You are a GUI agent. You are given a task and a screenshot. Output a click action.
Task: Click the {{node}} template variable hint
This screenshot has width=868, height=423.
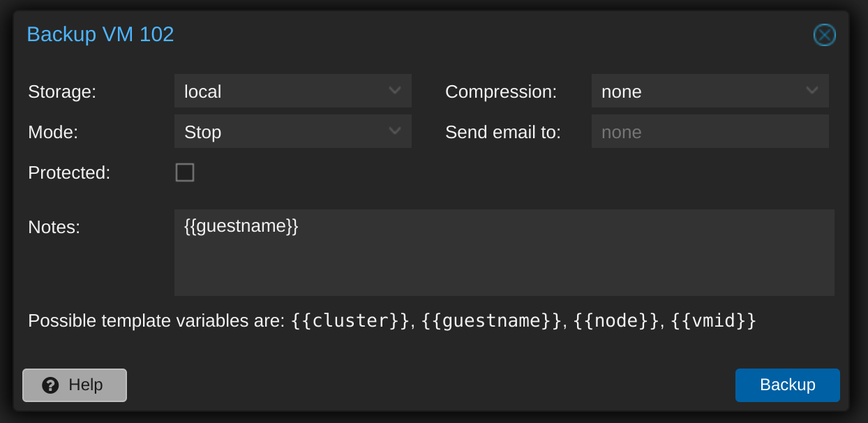616,321
